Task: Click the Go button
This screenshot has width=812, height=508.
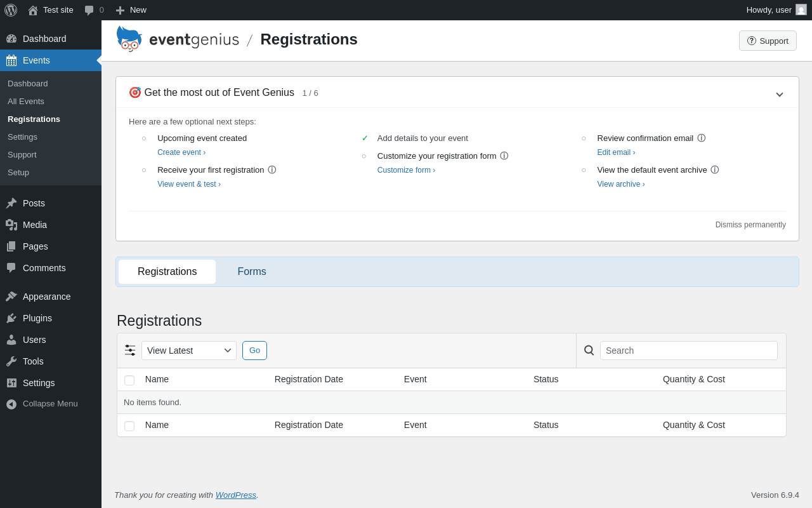Action: [254, 351]
